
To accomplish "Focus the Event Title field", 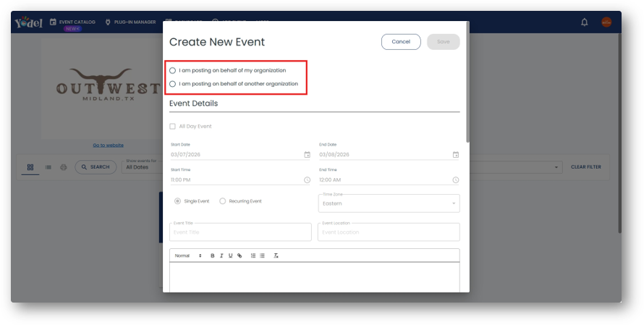I will (x=240, y=232).
